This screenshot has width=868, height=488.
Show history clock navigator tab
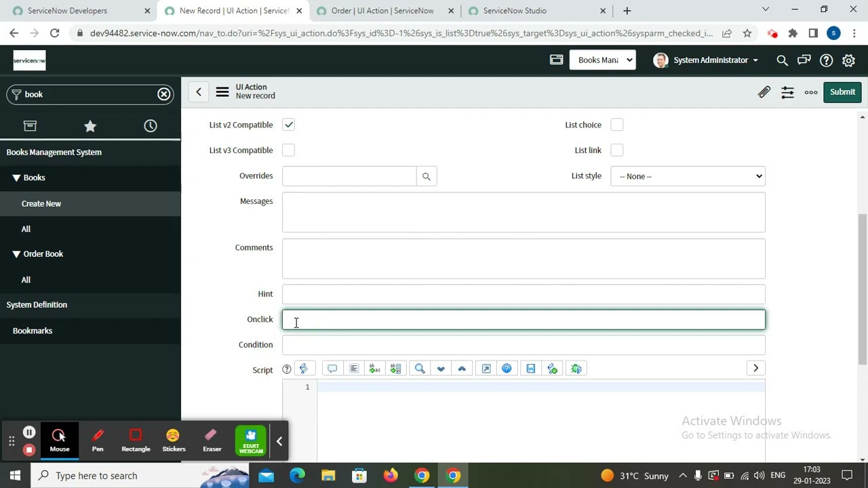click(x=151, y=126)
